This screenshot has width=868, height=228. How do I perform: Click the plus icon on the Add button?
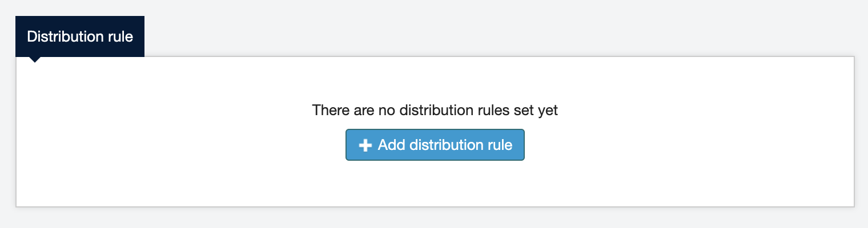tap(365, 145)
